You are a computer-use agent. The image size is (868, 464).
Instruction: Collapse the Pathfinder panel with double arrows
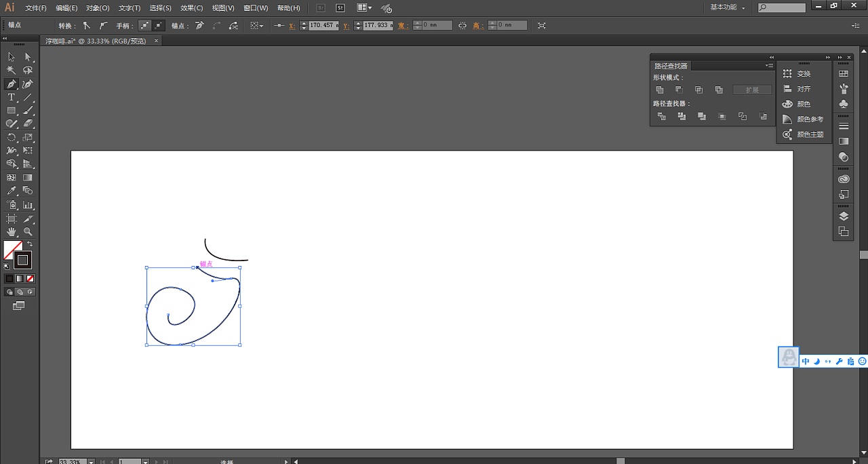(771, 57)
